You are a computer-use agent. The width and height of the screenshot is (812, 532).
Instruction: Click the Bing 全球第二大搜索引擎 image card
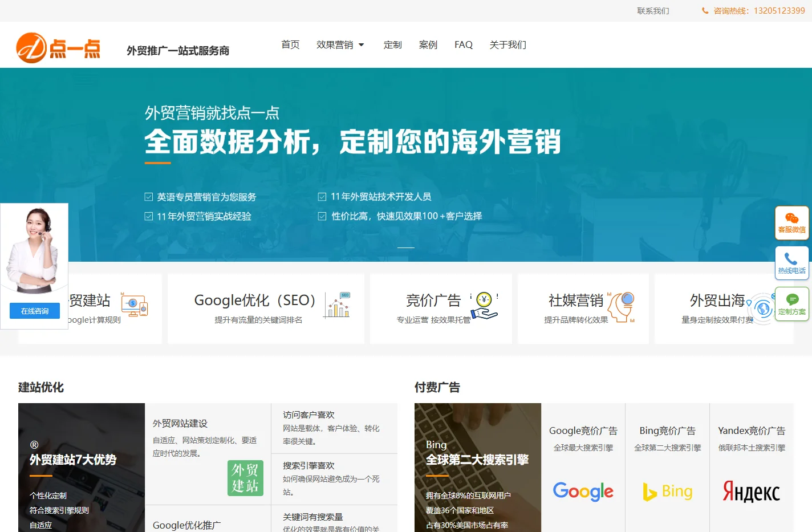[x=478, y=468]
